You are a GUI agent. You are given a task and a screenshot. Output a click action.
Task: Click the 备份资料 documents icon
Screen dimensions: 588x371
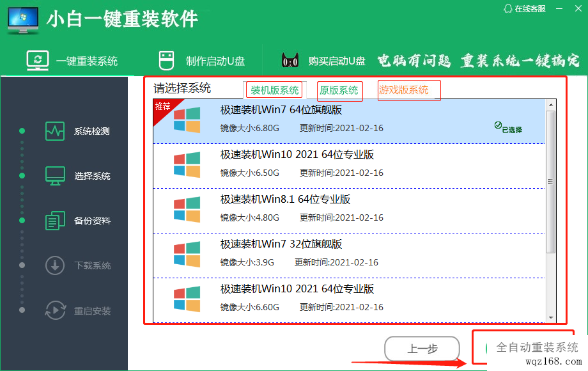(55, 221)
